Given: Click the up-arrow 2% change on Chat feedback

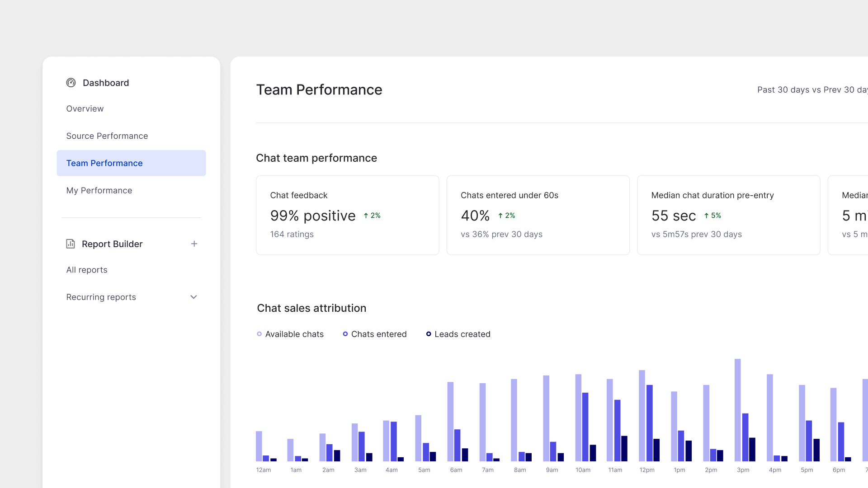Looking at the screenshot, I should tap(372, 216).
